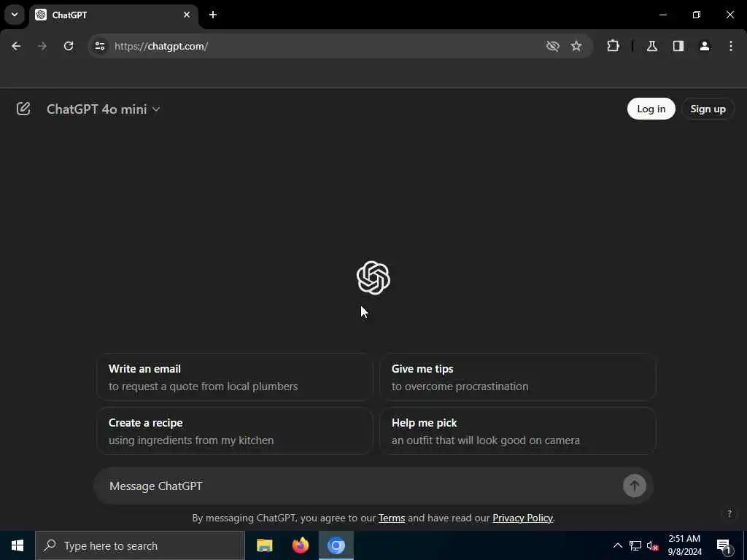Open the Privacy Policy link

click(522, 518)
